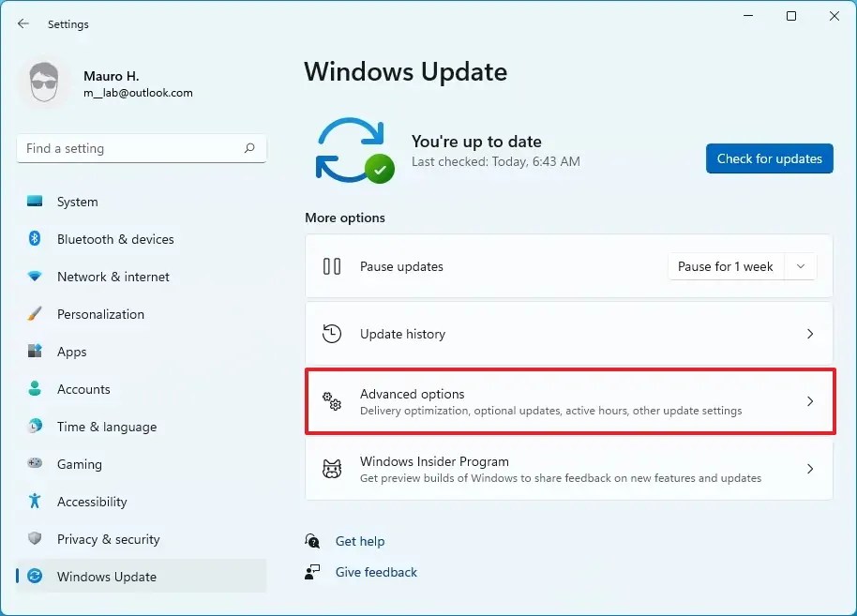857x616 pixels.
Task: Click the Windows Insider cat icon
Action: [332, 469]
